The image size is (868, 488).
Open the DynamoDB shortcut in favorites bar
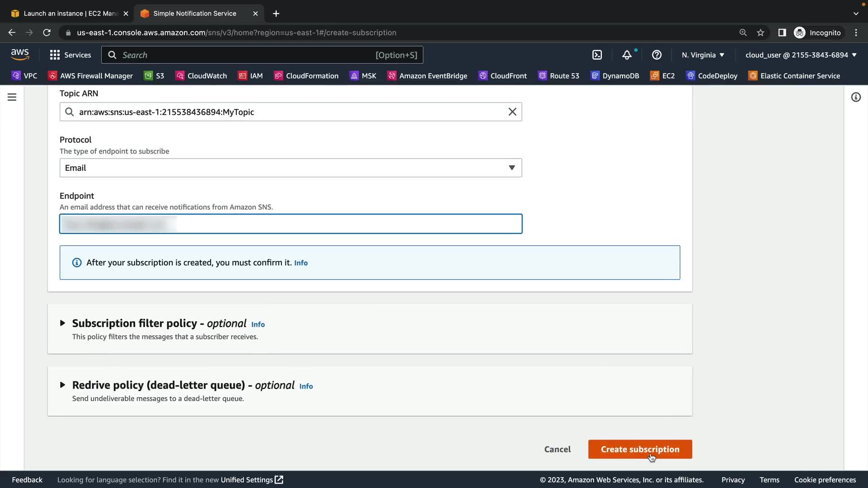(x=615, y=76)
